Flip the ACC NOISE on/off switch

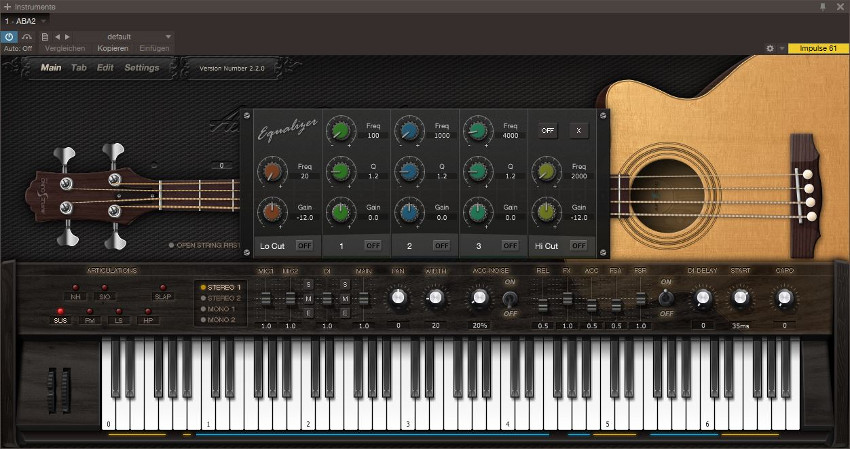click(510, 298)
